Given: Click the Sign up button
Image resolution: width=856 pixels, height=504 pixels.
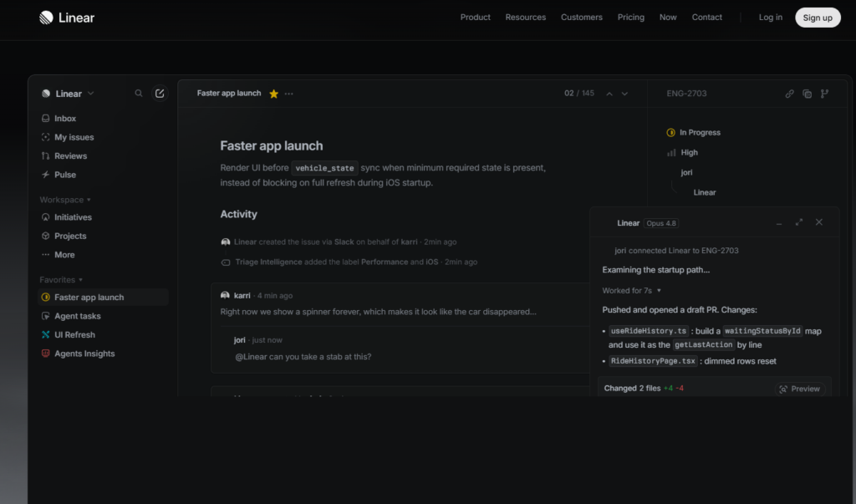Looking at the screenshot, I should (818, 18).
